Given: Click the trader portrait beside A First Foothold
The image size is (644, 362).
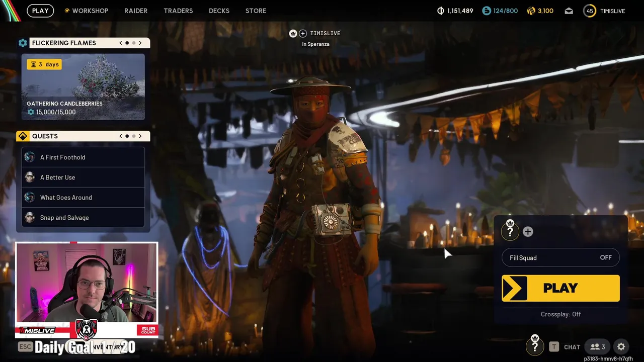Looking at the screenshot, I should [30, 157].
